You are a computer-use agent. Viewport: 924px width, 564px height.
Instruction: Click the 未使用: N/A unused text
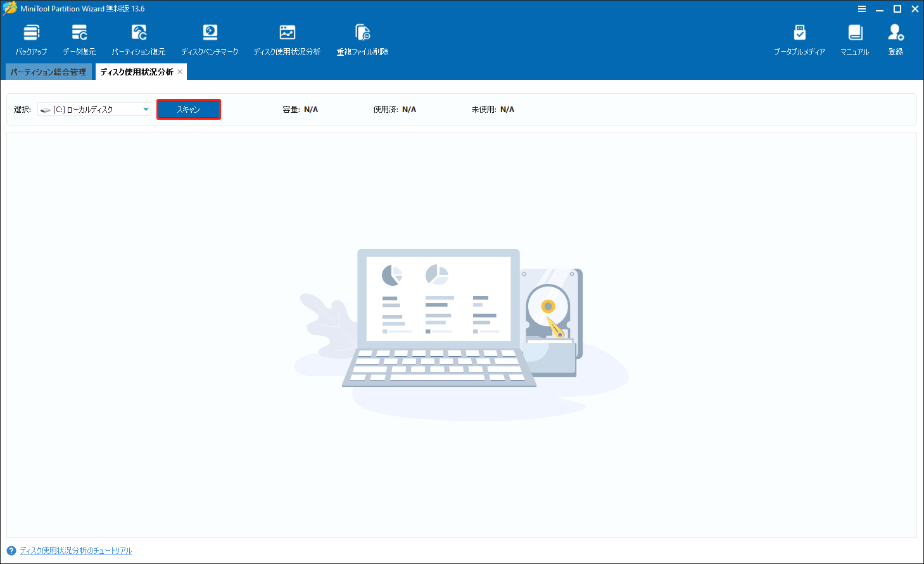(493, 110)
